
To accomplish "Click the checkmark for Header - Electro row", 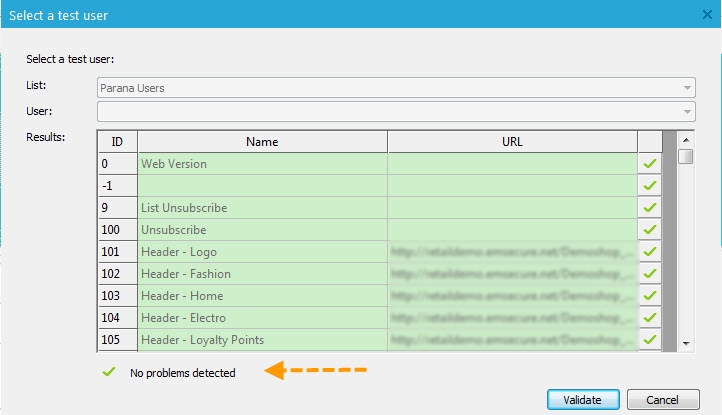I will click(x=650, y=318).
